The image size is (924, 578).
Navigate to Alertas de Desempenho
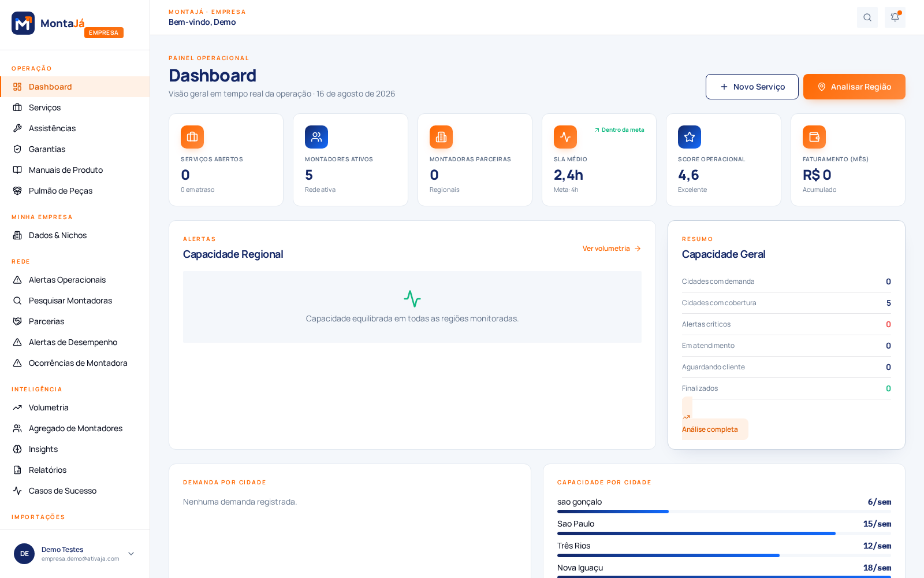75,342
